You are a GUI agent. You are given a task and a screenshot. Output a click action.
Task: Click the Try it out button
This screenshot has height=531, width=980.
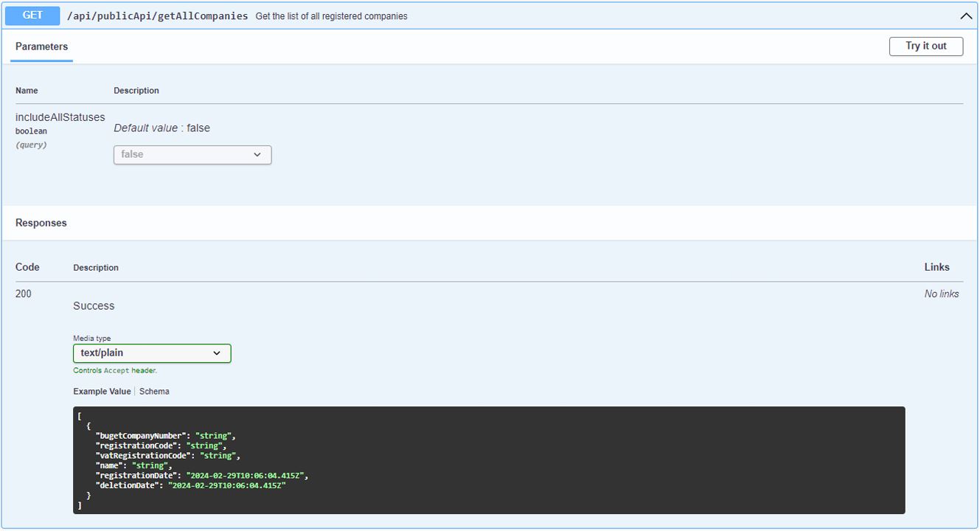click(926, 46)
